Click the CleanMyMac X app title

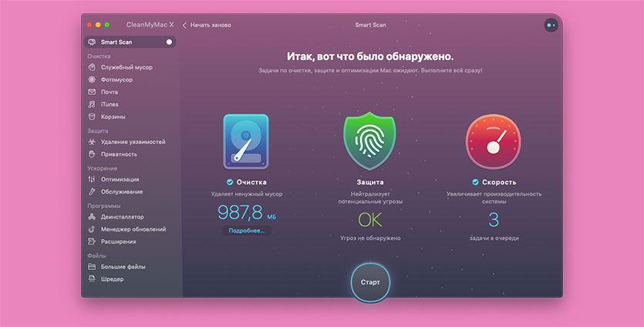150,25
